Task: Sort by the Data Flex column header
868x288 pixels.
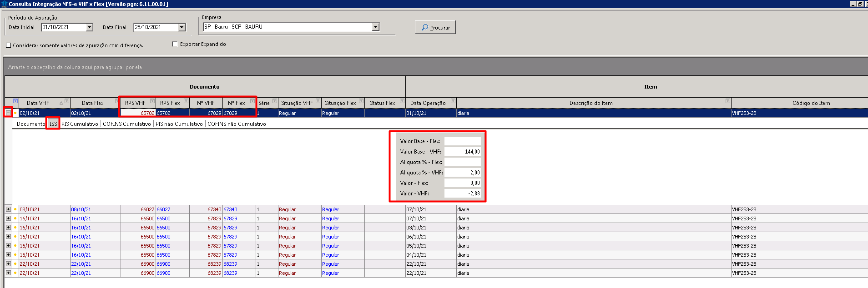Action: click(x=93, y=103)
